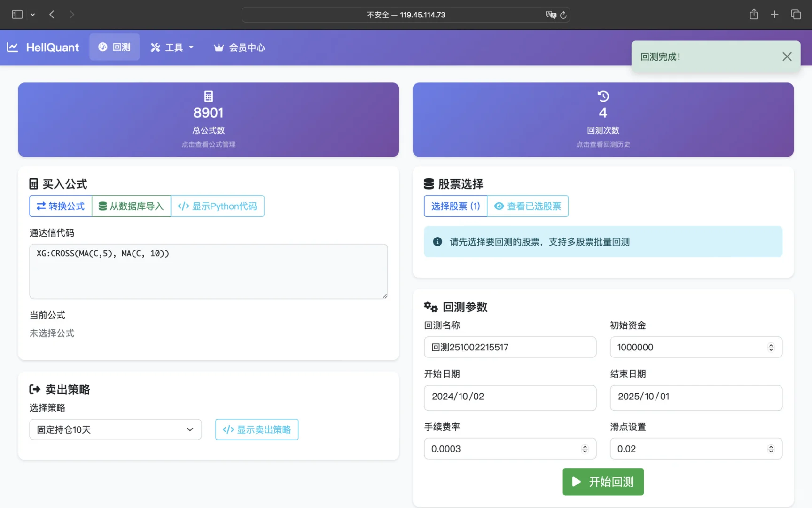
Task: Dismiss the 回测完成 notification
Action: (787, 56)
